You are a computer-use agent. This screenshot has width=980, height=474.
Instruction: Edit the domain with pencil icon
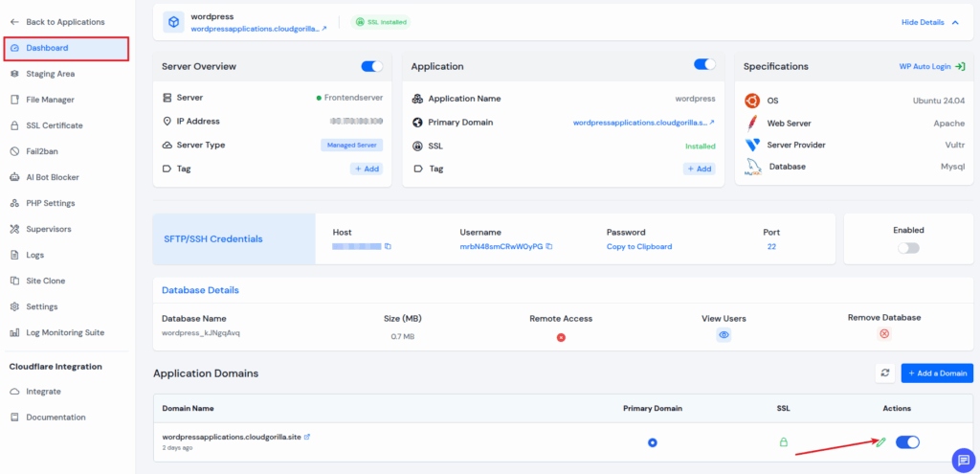pyautogui.click(x=881, y=442)
